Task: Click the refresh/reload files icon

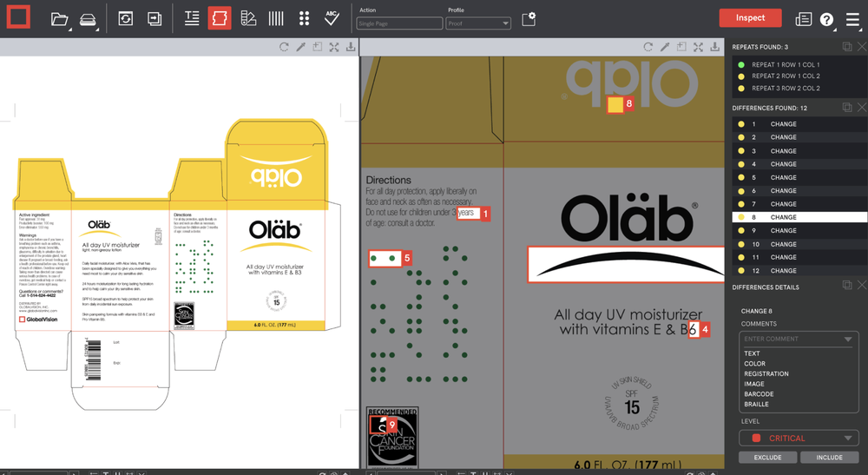Action: coord(126,19)
